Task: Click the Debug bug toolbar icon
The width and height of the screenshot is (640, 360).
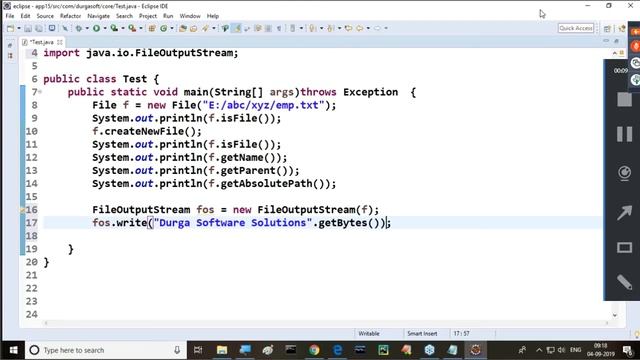Action: 78,28
